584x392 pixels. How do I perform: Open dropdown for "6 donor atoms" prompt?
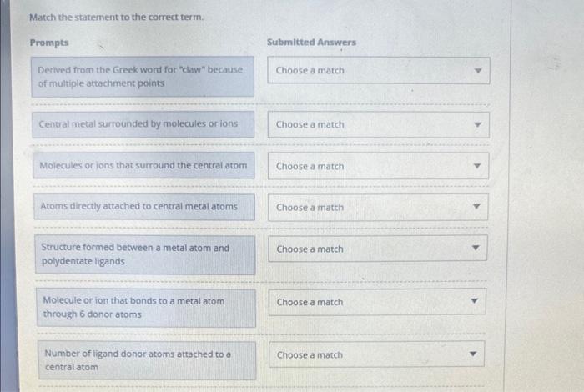(377, 302)
